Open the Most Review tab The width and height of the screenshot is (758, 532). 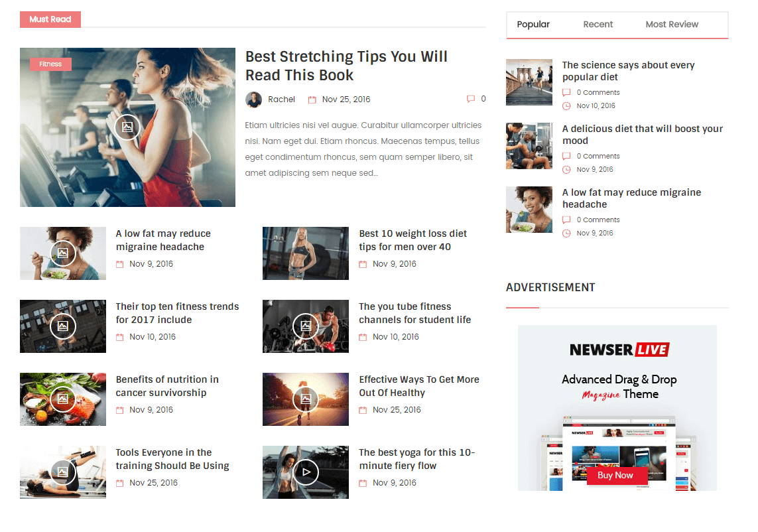click(672, 25)
